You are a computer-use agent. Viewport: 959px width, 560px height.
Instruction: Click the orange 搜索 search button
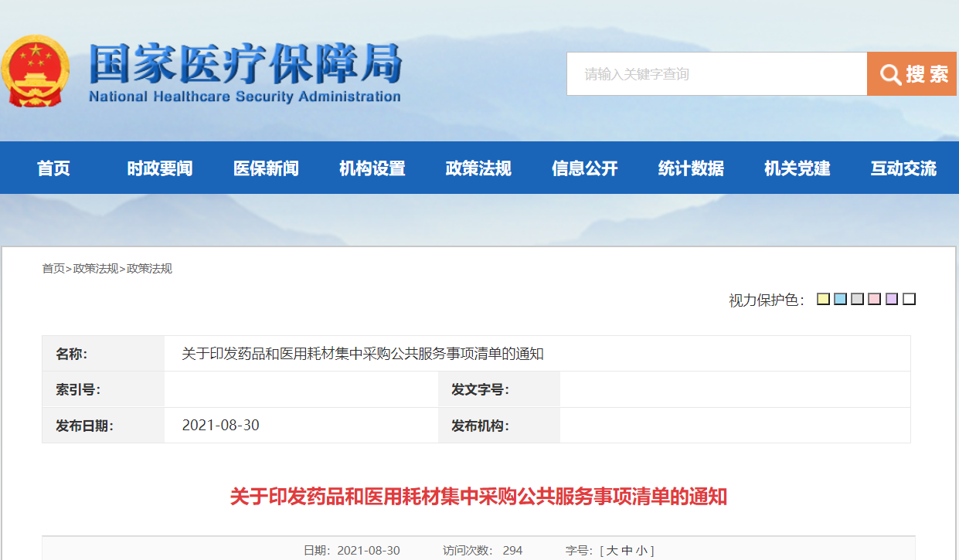[911, 74]
